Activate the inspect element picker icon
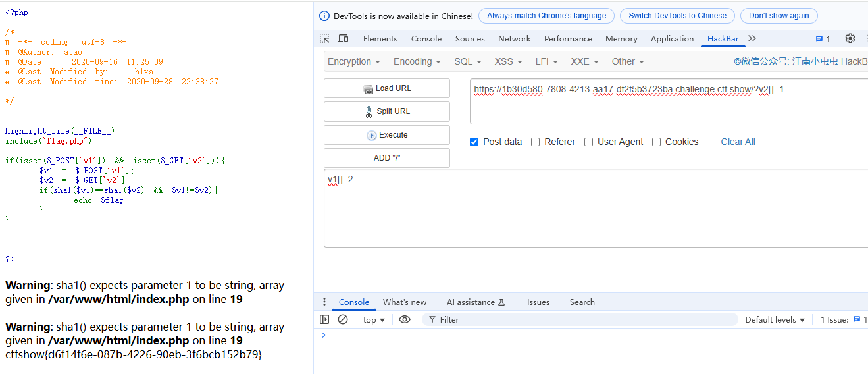Image resolution: width=868 pixels, height=374 pixels. pos(325,38)
